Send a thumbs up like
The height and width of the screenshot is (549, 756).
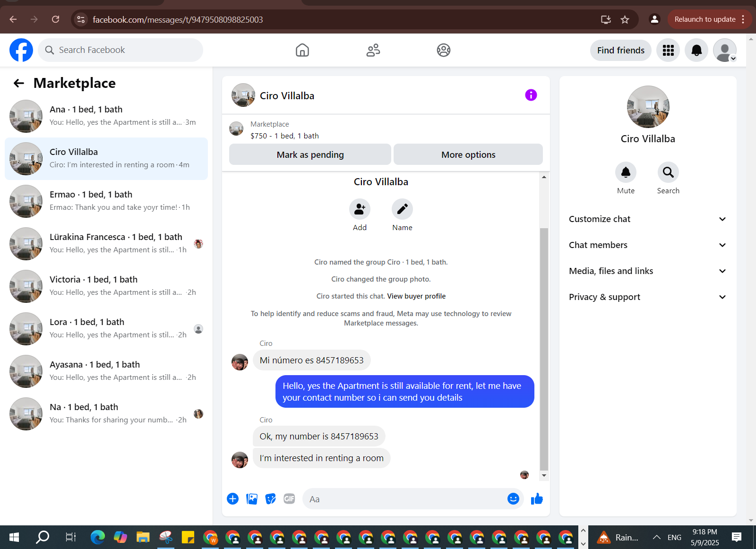coord(537,499)
